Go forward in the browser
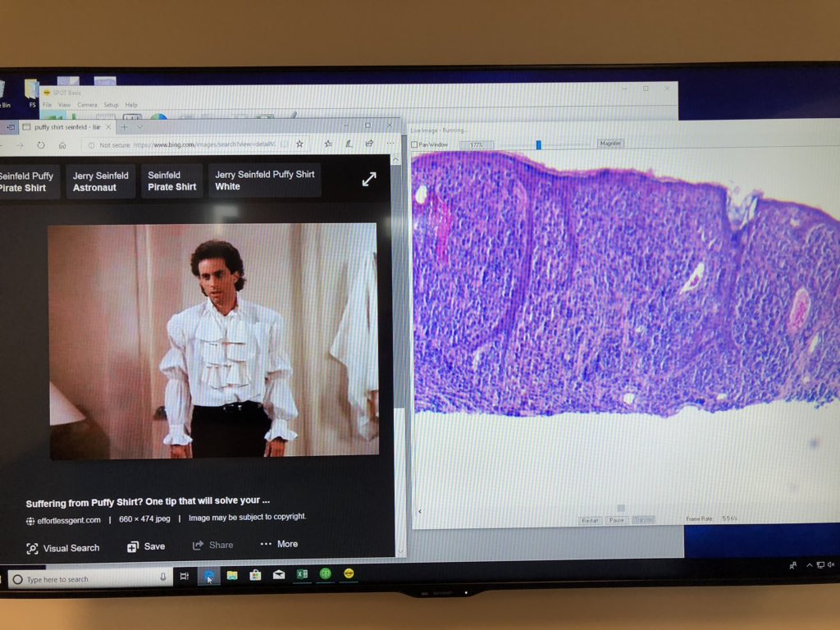The image size is (840, 630). tap(20, 145)
